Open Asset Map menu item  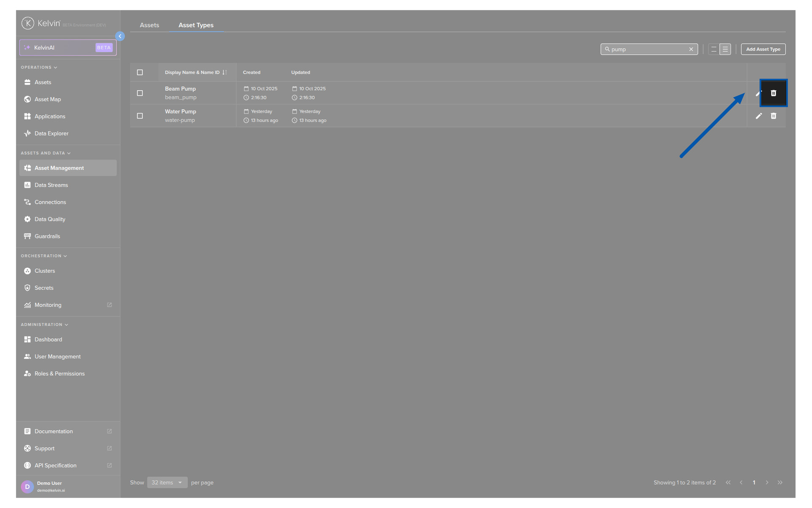(x=47, y=99)
